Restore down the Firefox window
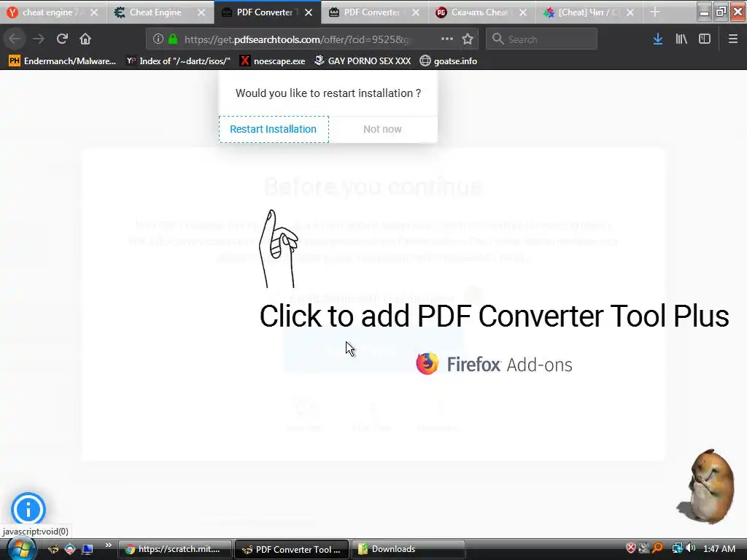 click(x=721, y=12)
